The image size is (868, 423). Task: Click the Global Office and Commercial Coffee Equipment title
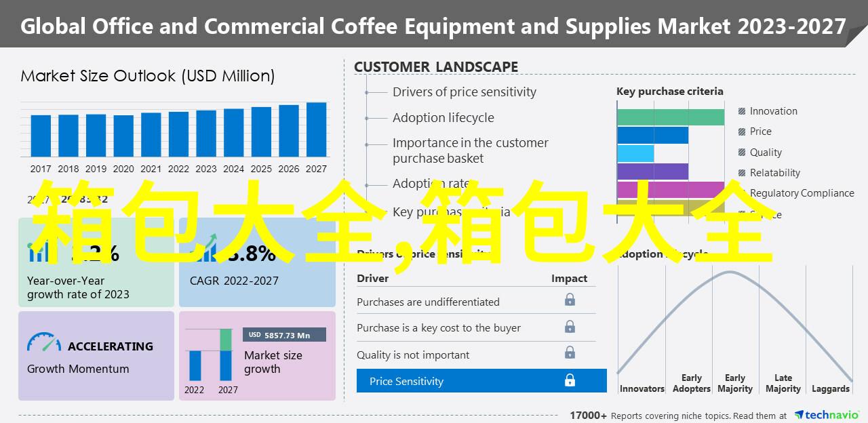tap(434, 26)
